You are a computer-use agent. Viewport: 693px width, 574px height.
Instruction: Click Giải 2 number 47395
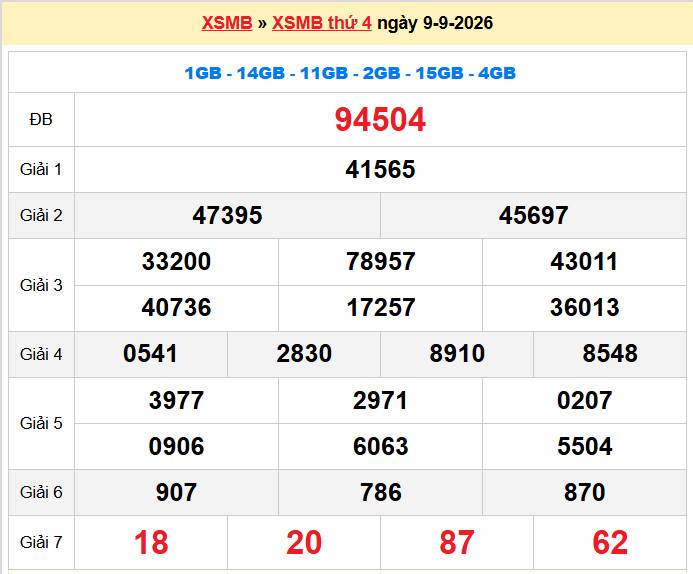pos(227,216)
